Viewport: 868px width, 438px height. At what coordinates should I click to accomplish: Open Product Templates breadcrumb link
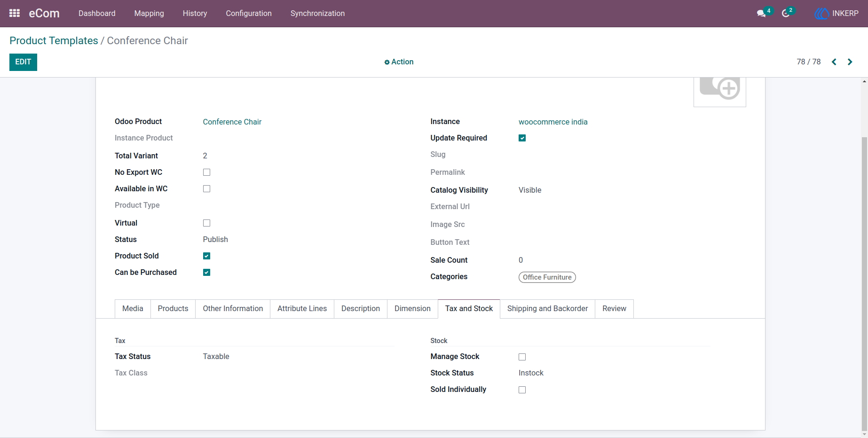(54, 41)
